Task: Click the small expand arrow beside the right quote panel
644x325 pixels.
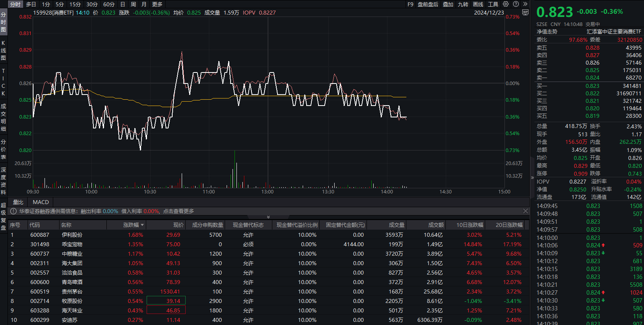Action: [532, 178]
